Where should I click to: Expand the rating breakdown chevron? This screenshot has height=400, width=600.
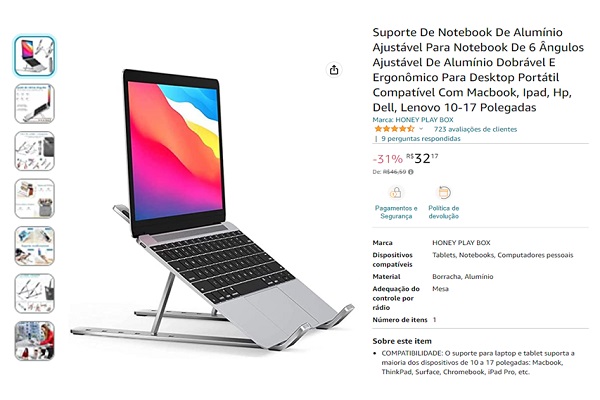click(421, 129)
